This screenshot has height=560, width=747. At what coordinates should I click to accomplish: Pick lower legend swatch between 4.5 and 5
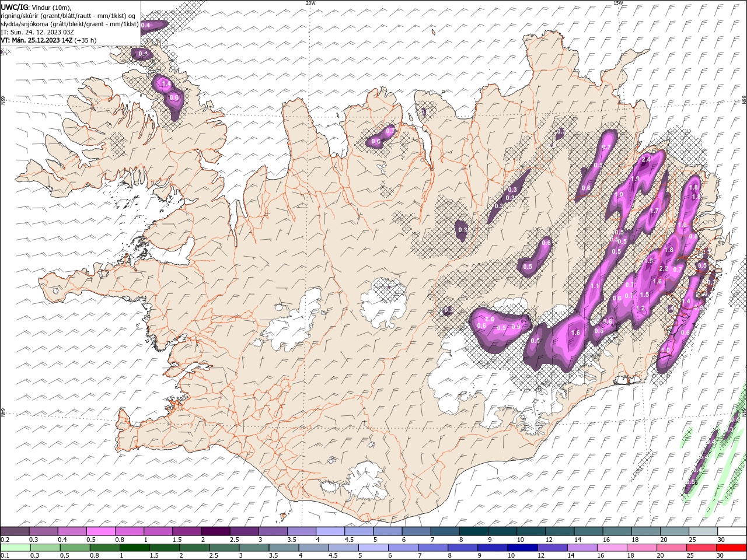(x=343, y=548)
